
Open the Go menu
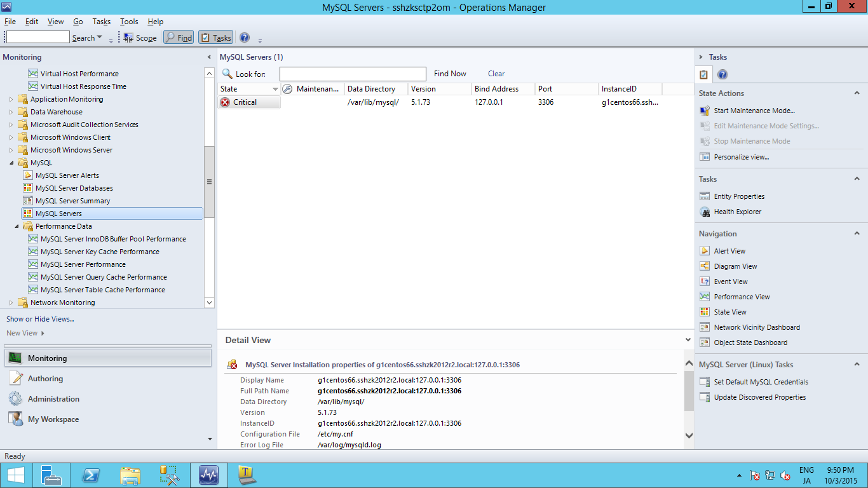tap(78, 22)
